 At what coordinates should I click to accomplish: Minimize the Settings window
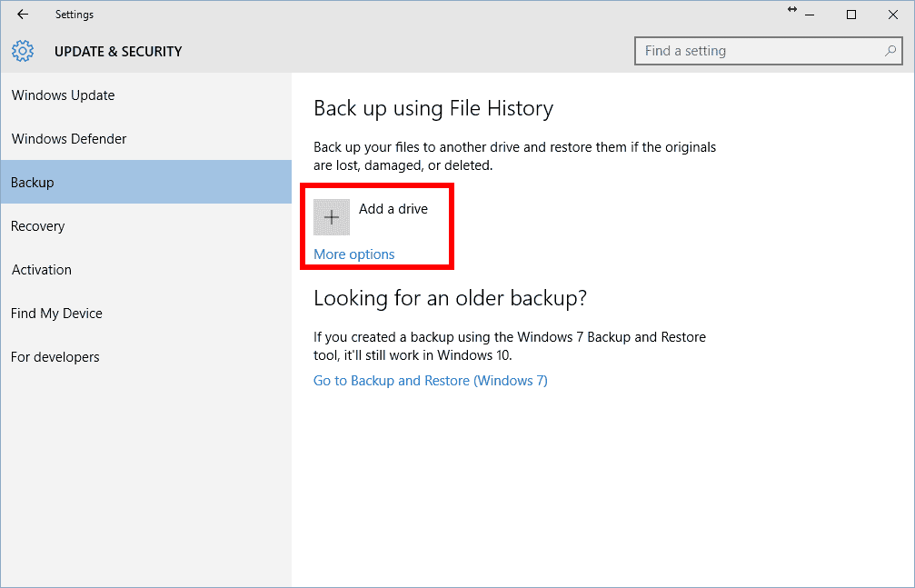point(810,15)
